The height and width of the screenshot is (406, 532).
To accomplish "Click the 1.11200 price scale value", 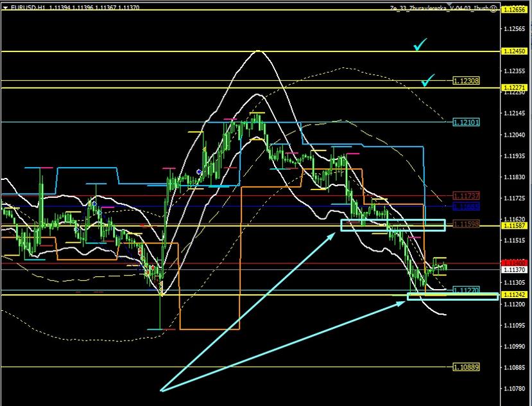I will [515, 304].
